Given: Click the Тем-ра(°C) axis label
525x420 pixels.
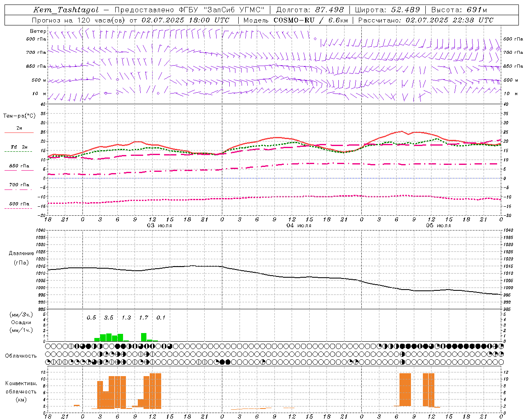Looking at the screenshot, I should tap(19, 116).
